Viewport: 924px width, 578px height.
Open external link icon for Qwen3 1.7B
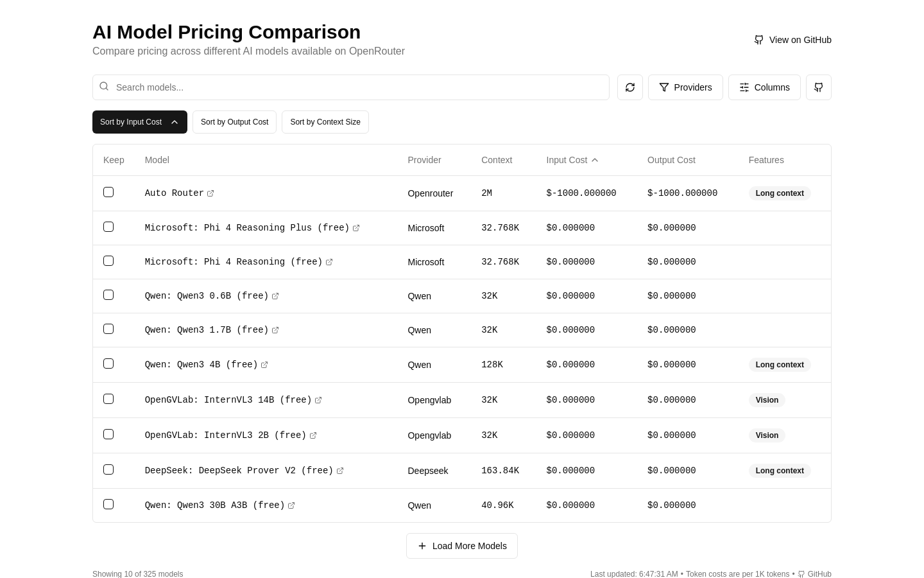click(275, 330)
